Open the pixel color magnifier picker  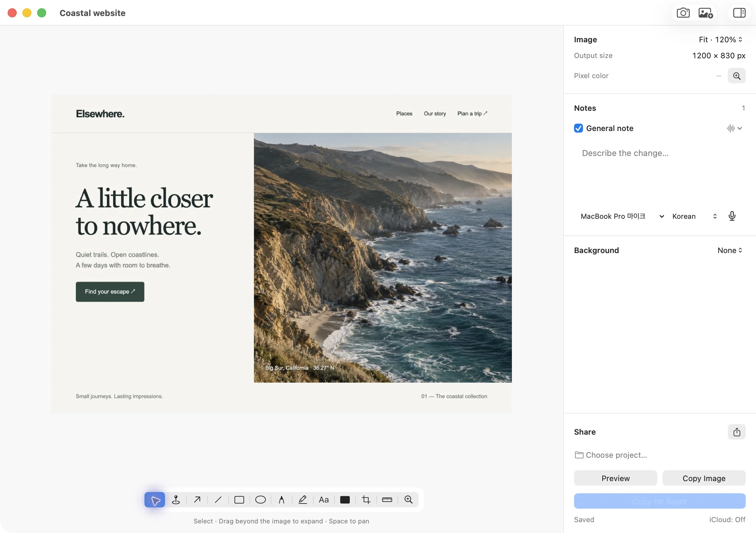click(x=736, y=76)
